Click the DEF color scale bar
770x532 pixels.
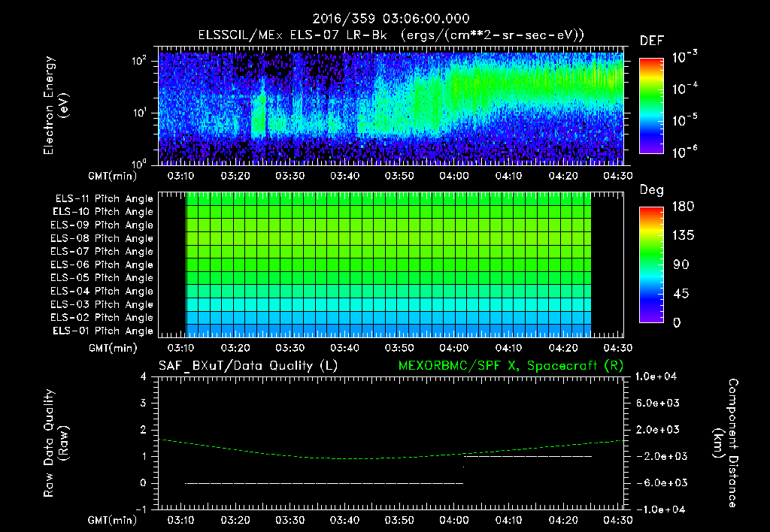click(651, 106)
